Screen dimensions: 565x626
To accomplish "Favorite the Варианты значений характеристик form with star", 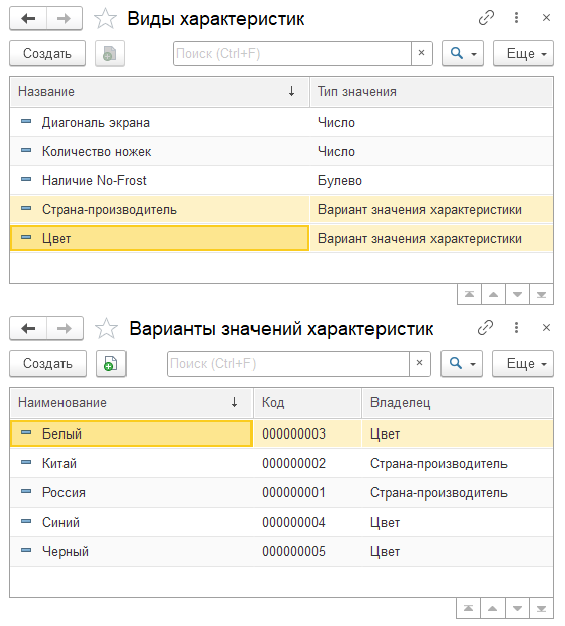I will click(106, 329).
